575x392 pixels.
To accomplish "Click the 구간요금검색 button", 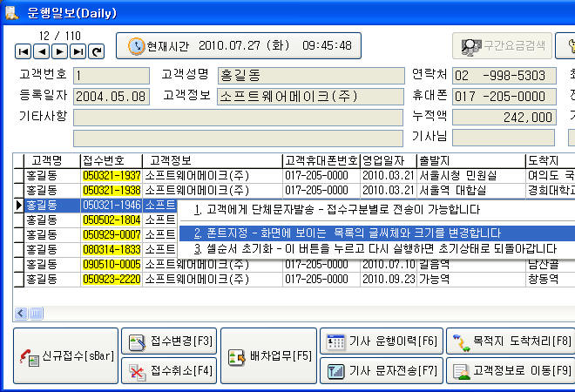I will [x=502, y=46].
